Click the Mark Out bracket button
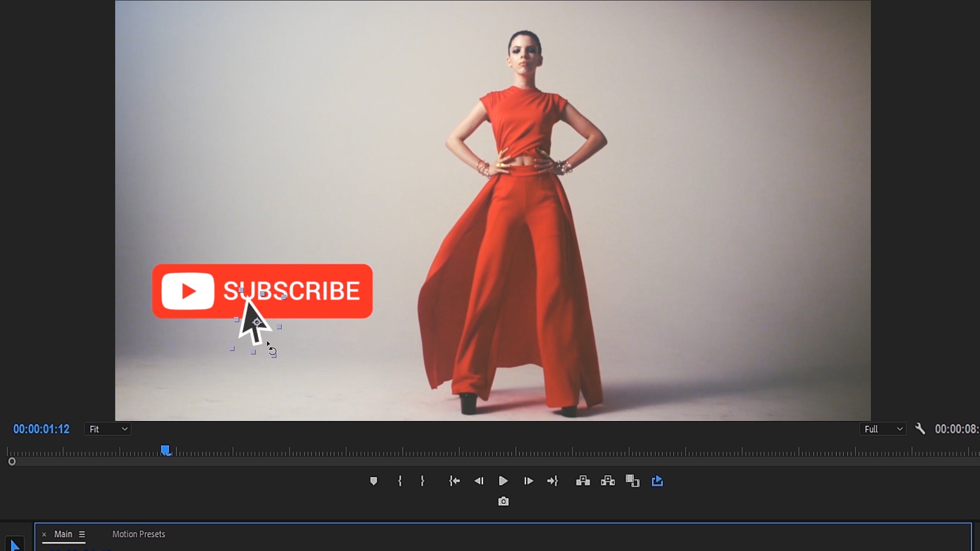Image resolution: width=980 pixels, height=551 pixels. 422,481
